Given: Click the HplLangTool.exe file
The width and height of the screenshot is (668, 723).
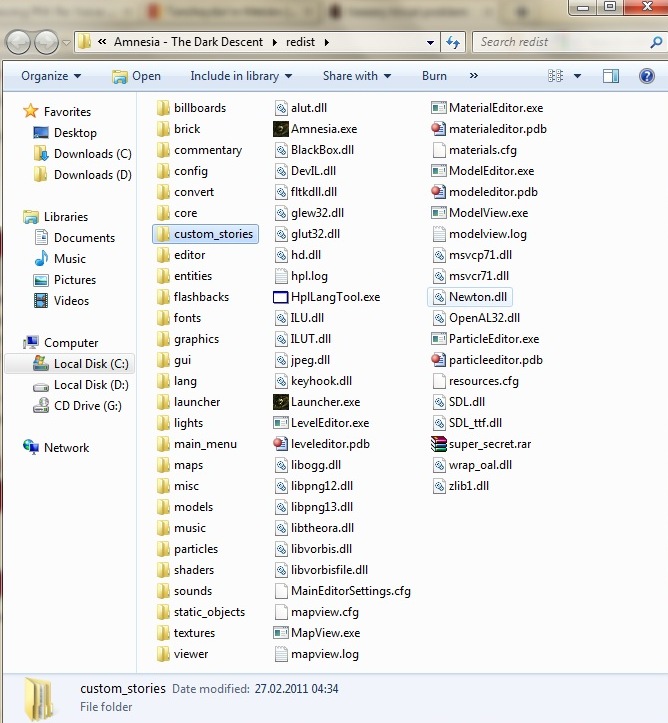Looking at the screenshot, I should (x=334, y=297).
